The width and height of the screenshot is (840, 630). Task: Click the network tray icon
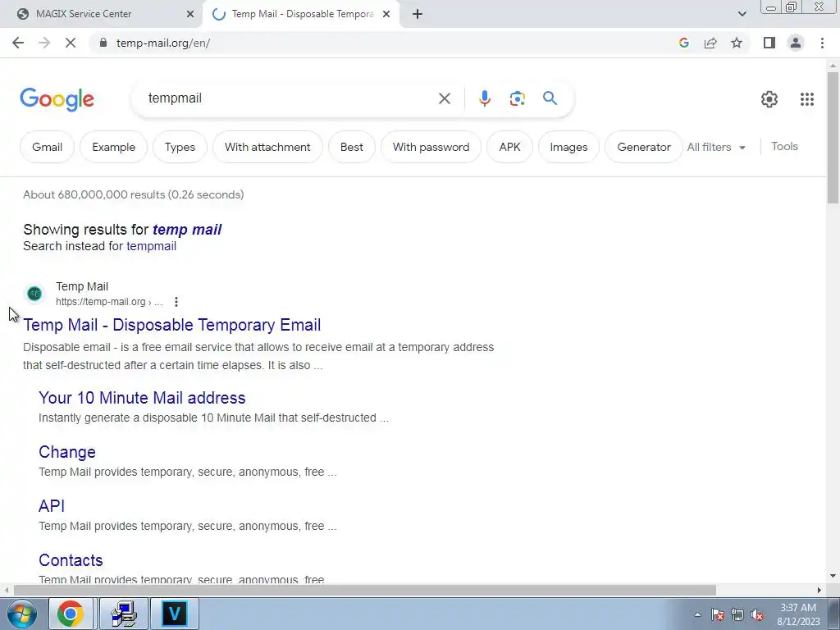pos(737,614)
